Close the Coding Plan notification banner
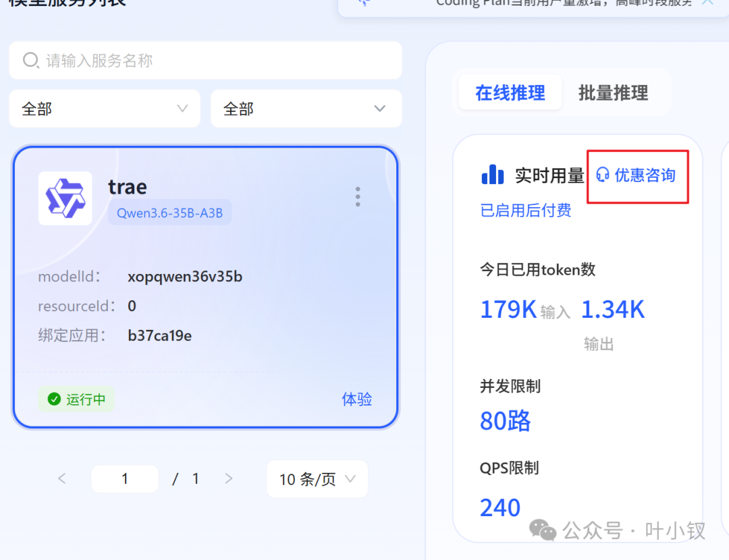 click(707, 2)
